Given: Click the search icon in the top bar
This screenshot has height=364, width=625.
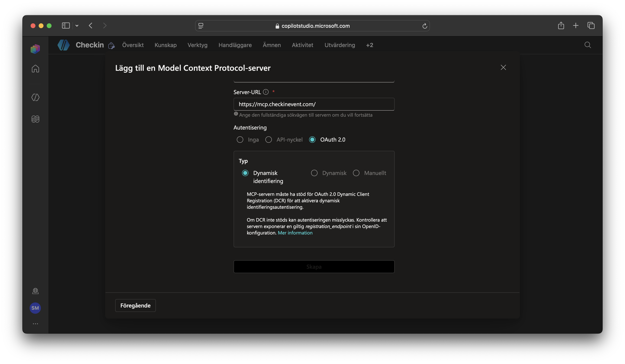Looking at the screenshot, I should click(x=588, y=45).
